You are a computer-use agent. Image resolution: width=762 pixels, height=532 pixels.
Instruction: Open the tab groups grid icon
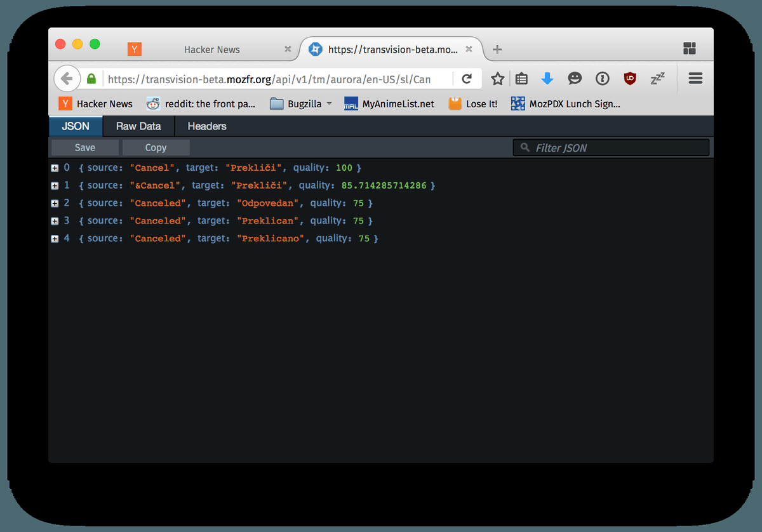[x=690, y=48]
